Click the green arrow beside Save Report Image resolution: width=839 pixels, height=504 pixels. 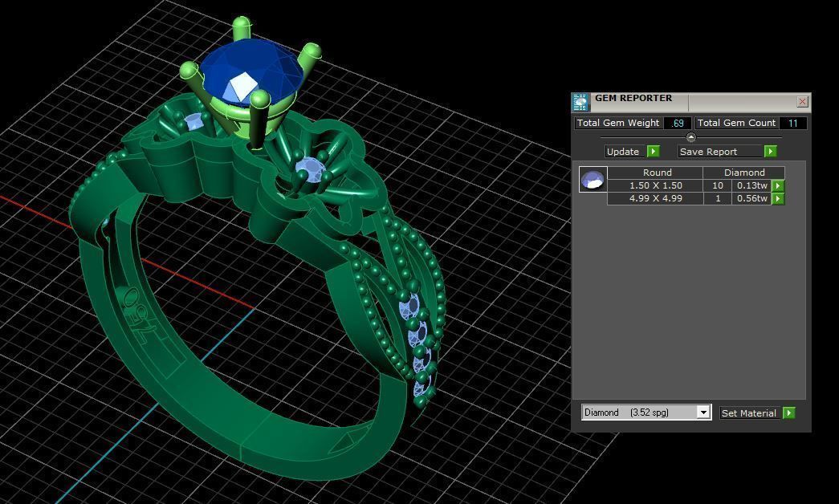770,152
